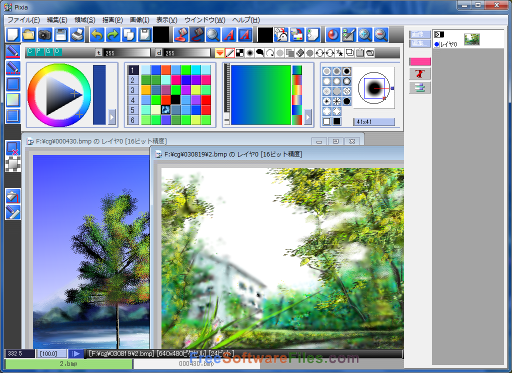Image resolution: width=512 pixels, height=373 pixels.
Task: Click the top blue button in layer panel
Action: coord(419,34)
